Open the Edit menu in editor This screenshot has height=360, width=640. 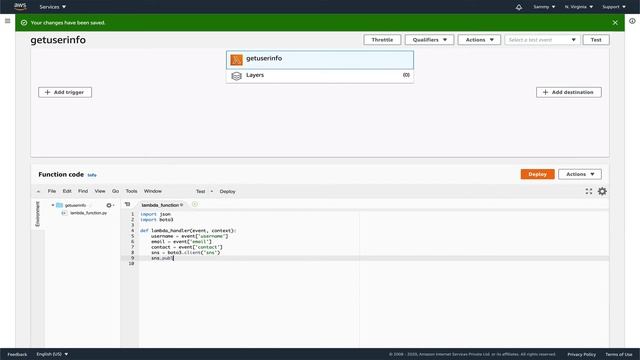(67, 191)
